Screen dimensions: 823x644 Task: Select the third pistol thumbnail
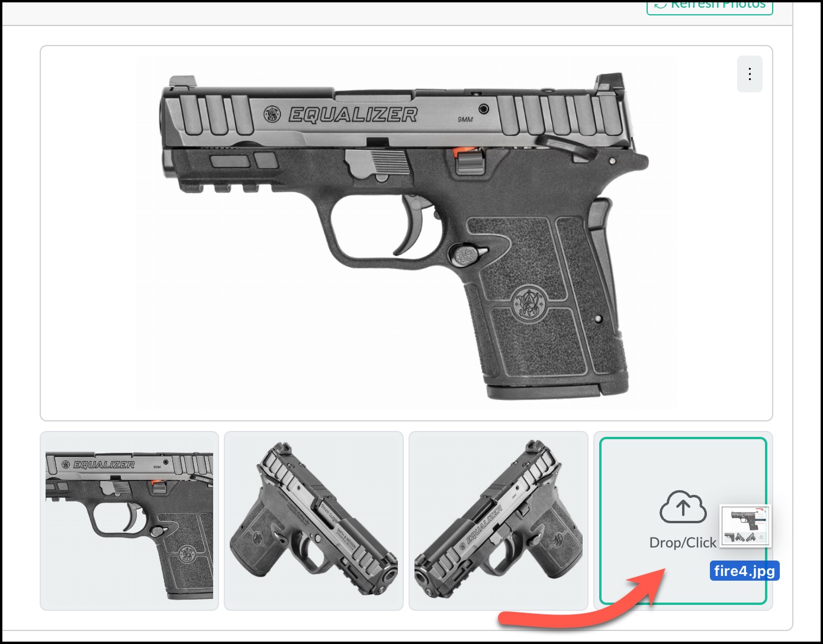click(x=499, y=521)
